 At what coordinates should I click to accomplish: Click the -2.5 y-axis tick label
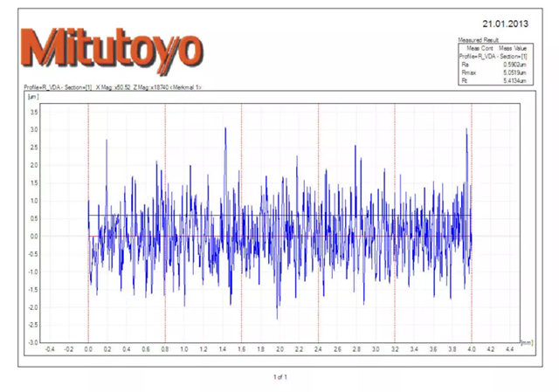pyautogui.click(x=33, y=325)
